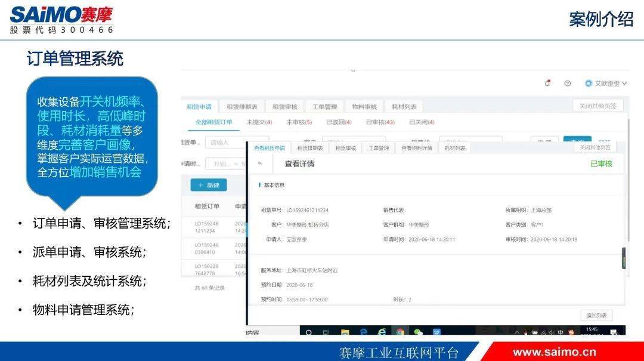Launch Internet Explorer from the taskbar
644x361 pixels.
pyautogui.click(x=382, y=332)
